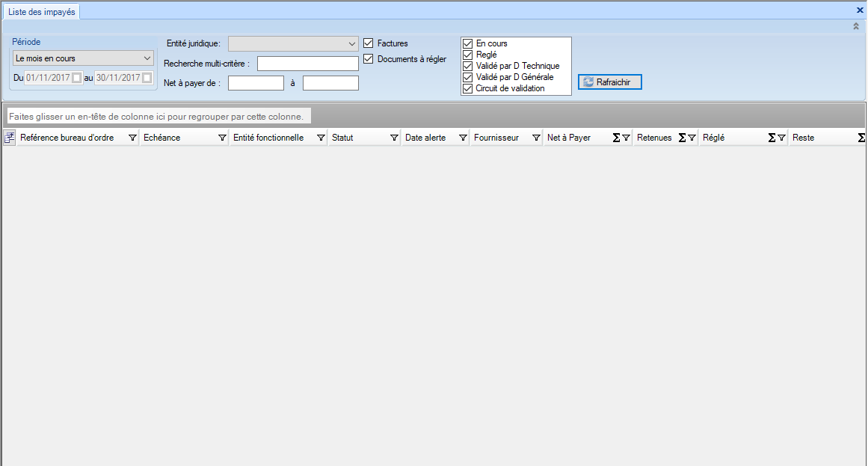Open filter for Retenues column
868x466 pixels.
click(x=692, y=138)
